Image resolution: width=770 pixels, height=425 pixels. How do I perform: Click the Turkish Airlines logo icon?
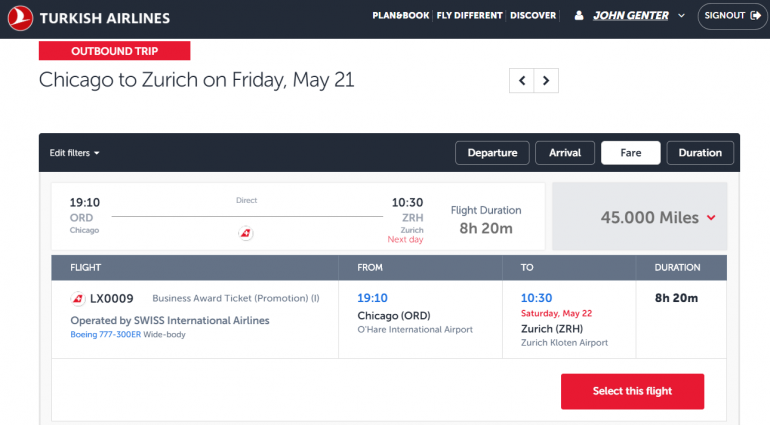pos(19,17)
